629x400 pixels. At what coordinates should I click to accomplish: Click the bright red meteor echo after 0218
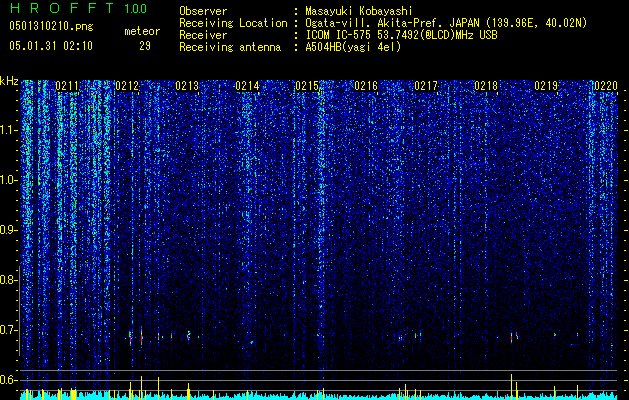tap(511, 337)
